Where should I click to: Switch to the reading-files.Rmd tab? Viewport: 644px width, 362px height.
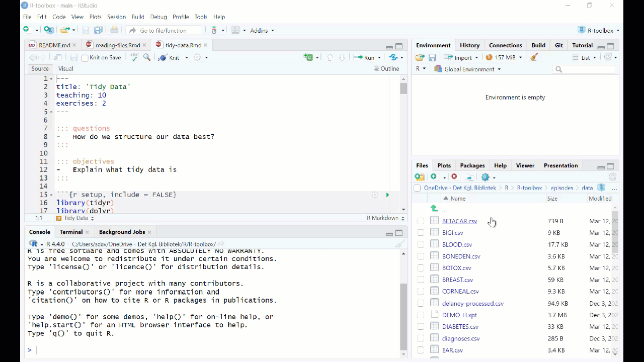[x=117, y=45]
